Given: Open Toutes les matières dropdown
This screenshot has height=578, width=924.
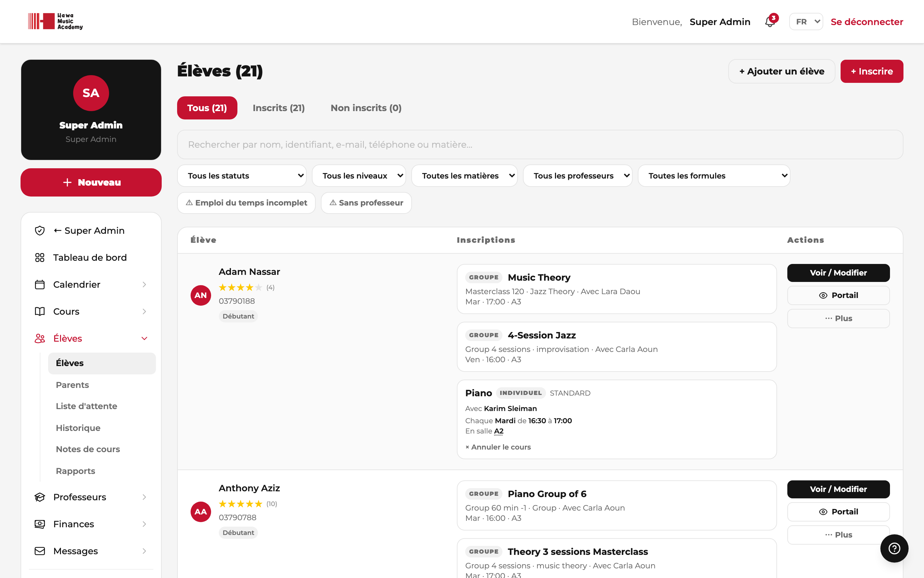Looking at the screenshot, I should 464,176.
